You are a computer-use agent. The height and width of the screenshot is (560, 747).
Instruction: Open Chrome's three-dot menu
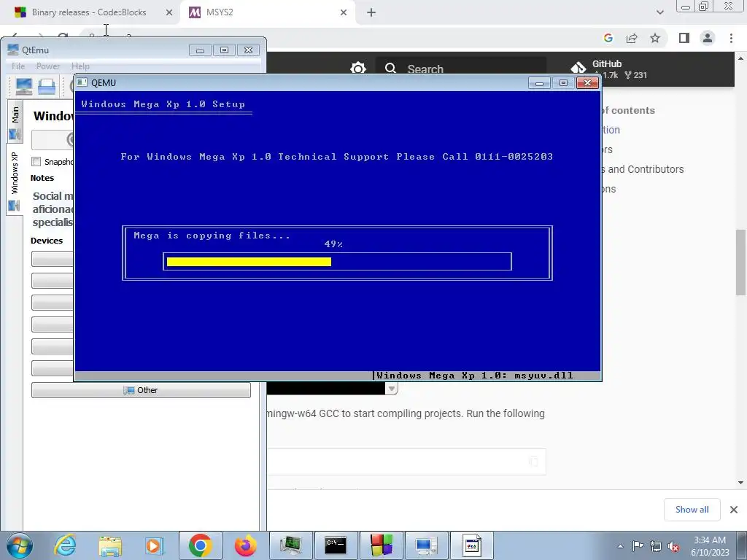click(731, 38)
